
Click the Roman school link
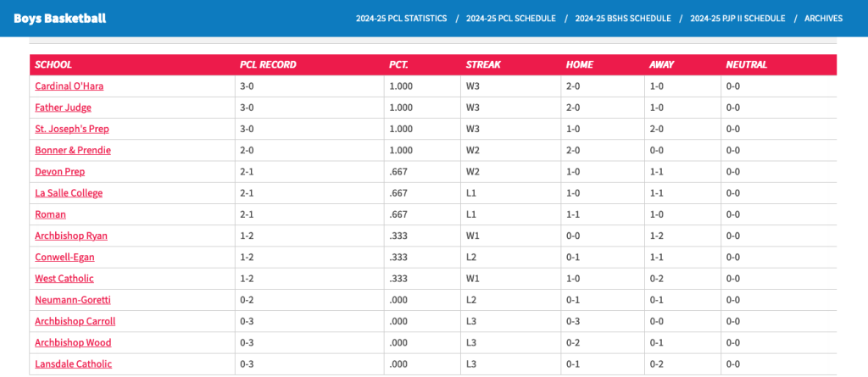click(x=50, y=214)
